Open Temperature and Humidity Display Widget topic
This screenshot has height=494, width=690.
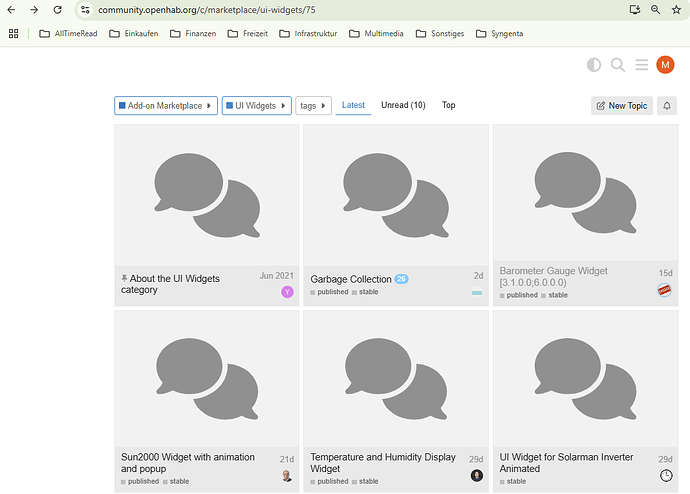pos(383,462)
